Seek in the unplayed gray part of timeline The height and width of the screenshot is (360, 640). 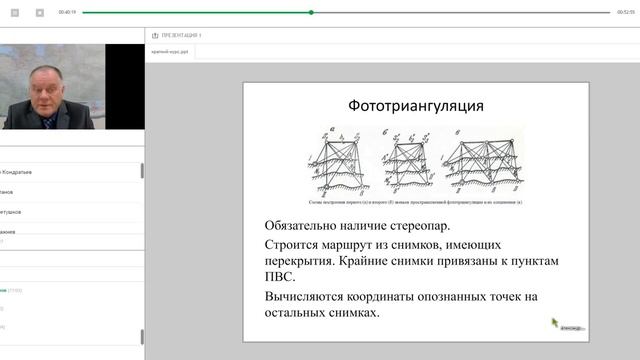tap(461, 12)
